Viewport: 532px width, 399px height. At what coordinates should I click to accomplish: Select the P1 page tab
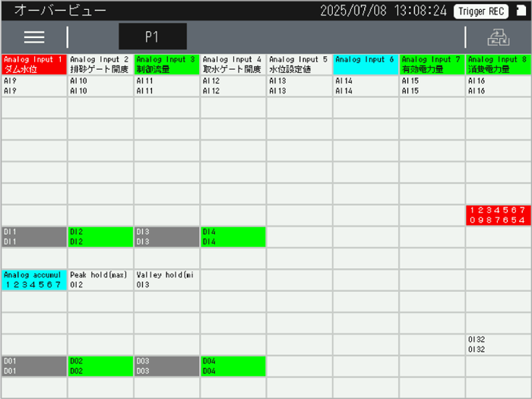coord(152,36)
